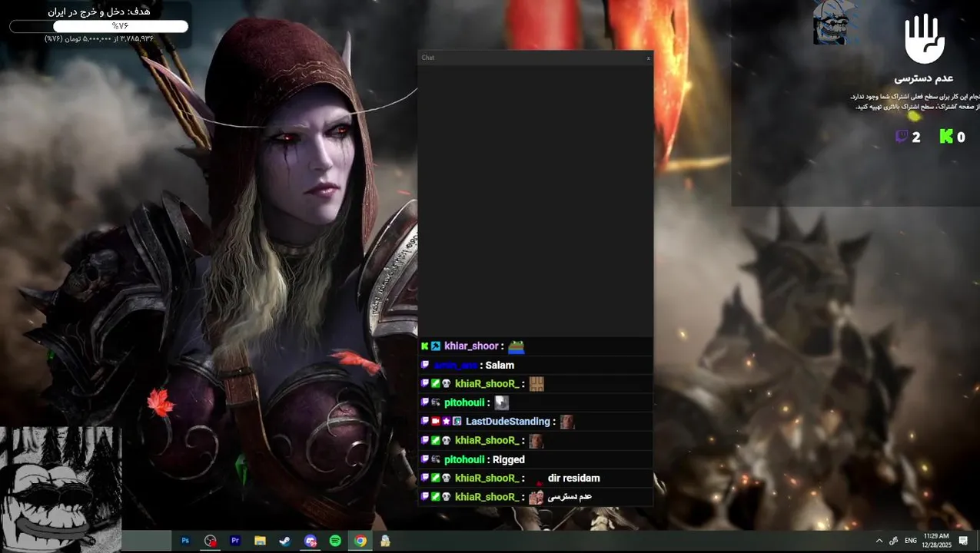Screen dimensions: 980x553
Task: Click the pen icon in system tray
Action: pos(894,541)
